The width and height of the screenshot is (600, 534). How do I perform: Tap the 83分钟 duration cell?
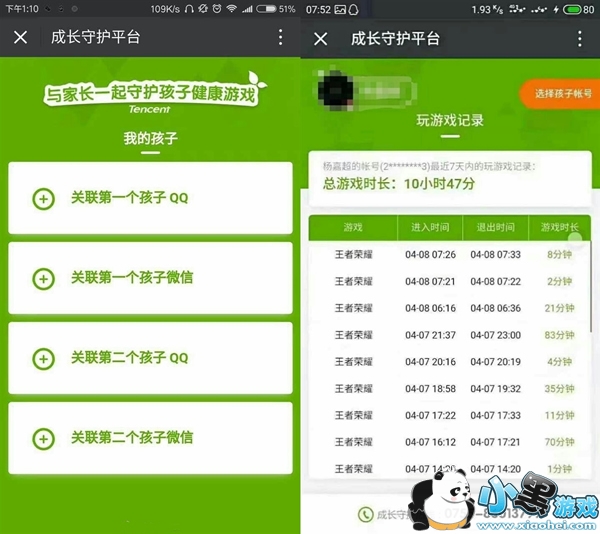pos(559,335)
